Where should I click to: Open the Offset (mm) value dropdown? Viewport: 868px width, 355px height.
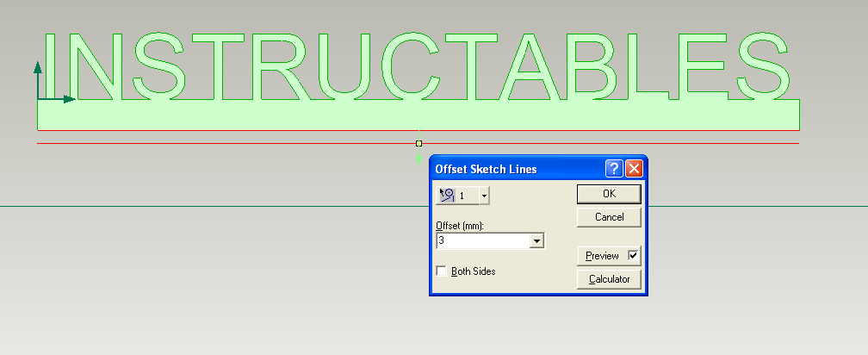click(x=536, y=241)
